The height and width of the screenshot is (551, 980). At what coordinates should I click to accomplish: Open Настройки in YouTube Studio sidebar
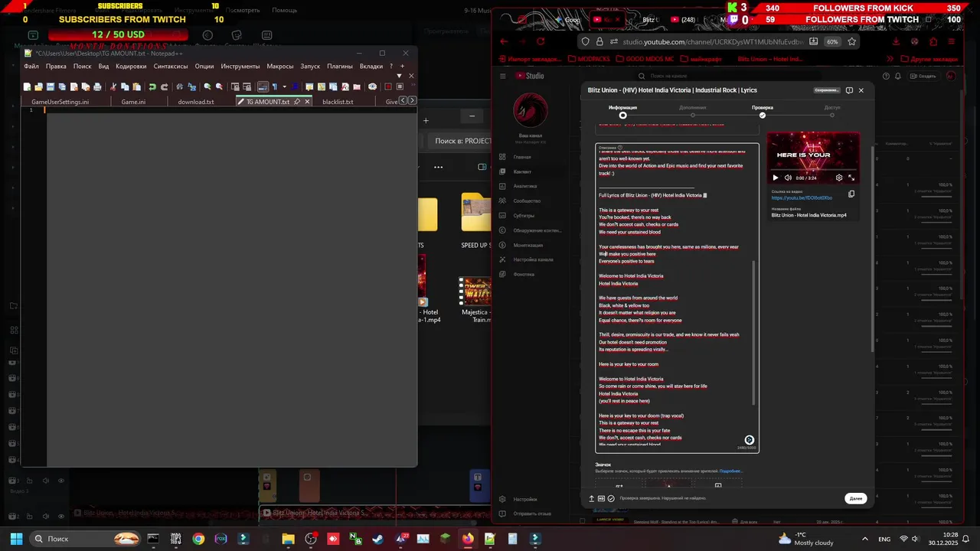point(525,499)
